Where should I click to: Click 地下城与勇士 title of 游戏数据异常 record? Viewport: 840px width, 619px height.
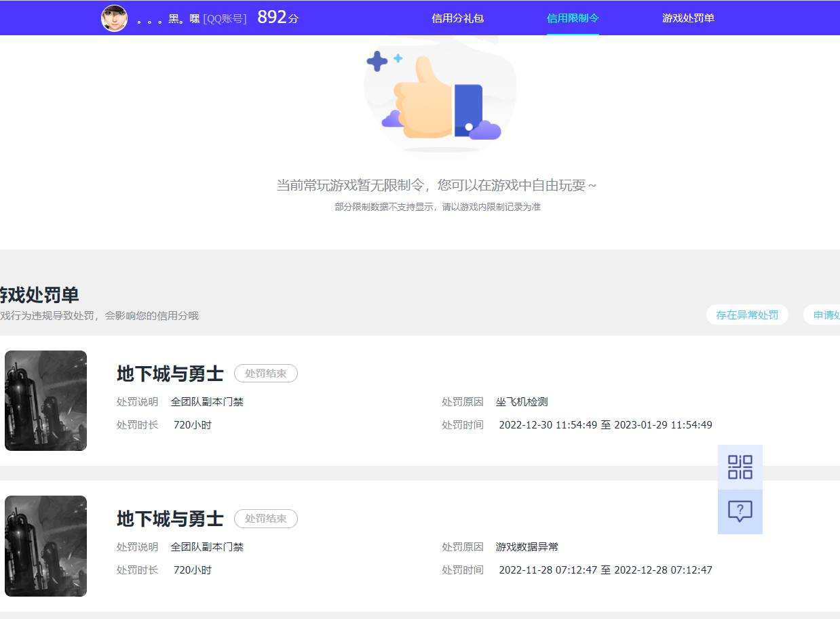(x=170, y=519)
